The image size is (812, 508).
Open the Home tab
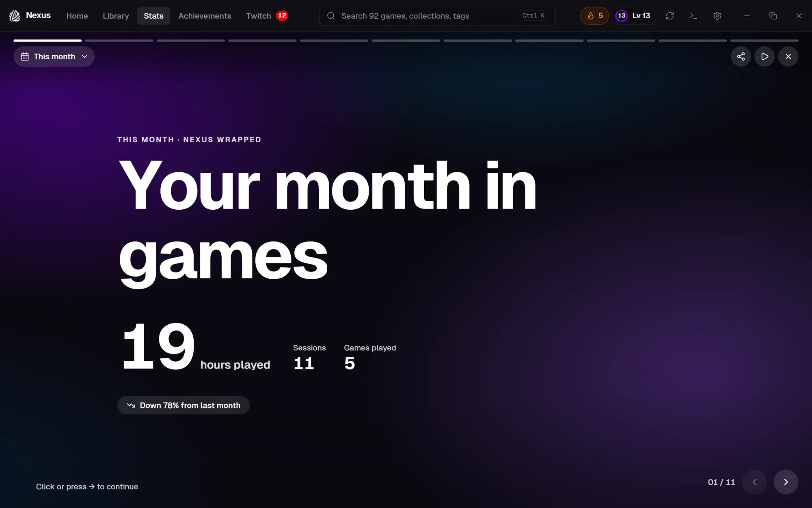tap(77, 16)
